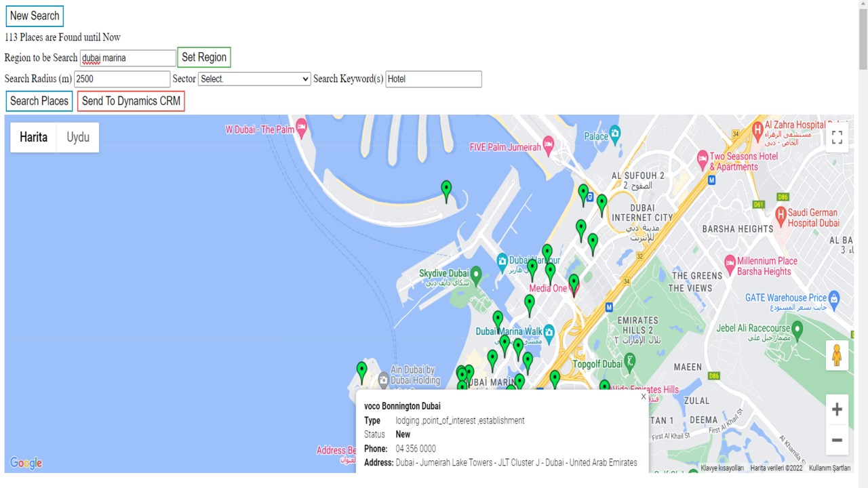Focus the Search Keyword(s) input field
This screenshot has height=488, width=868.
[433, 79]
